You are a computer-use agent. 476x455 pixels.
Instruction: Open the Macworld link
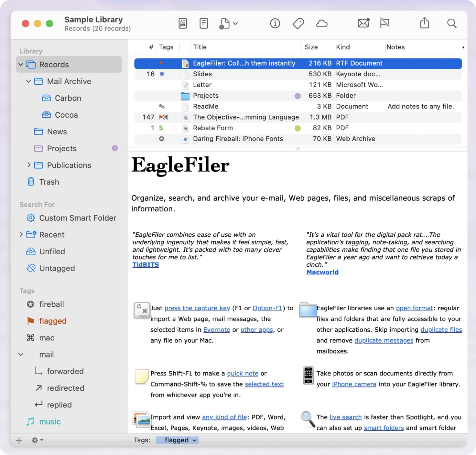(x=322, y=272)
